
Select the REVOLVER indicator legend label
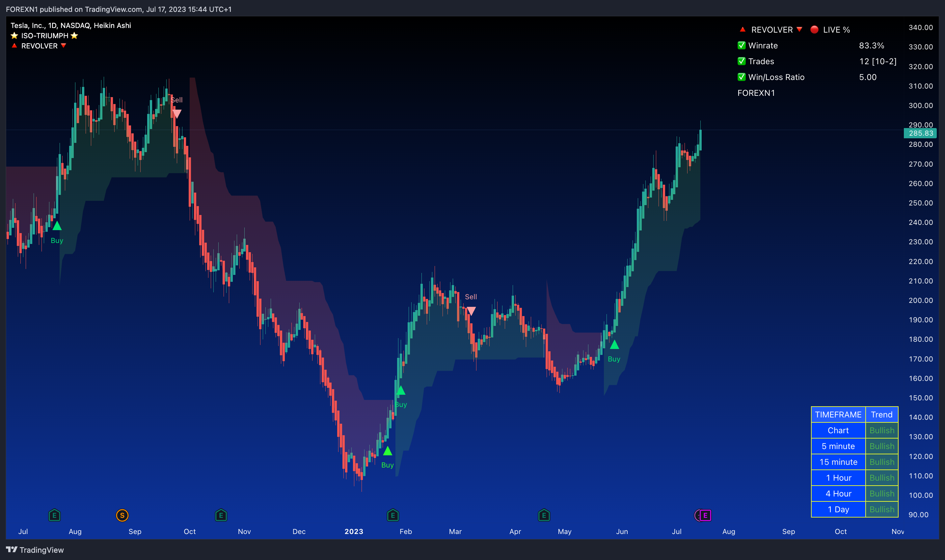(39, 46)
